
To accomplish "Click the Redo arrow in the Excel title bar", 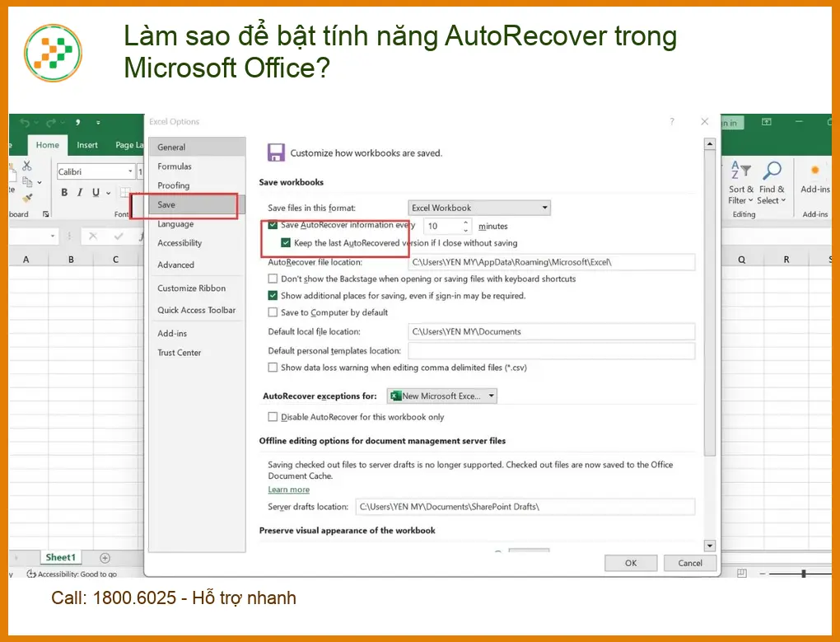I will [x=51, y=123].
